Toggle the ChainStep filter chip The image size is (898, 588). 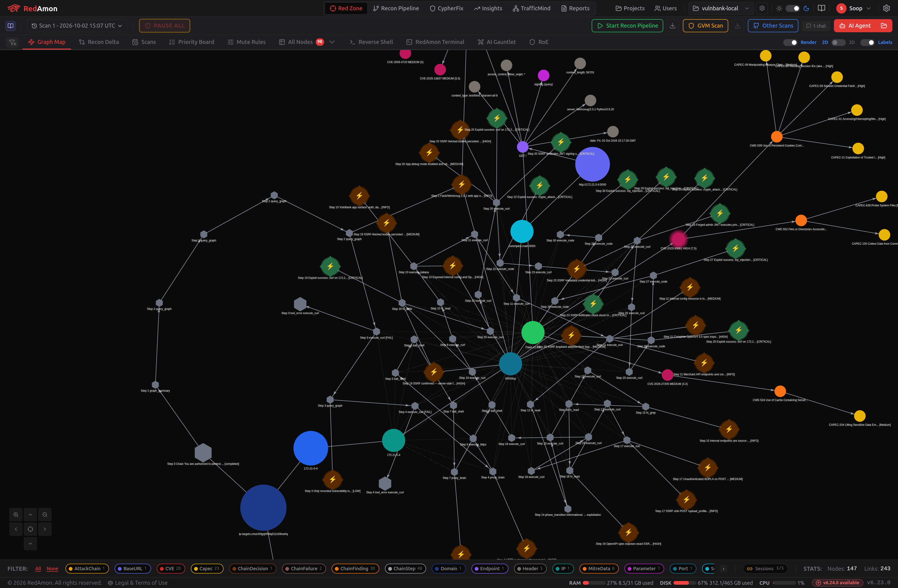tap(405, 568)
